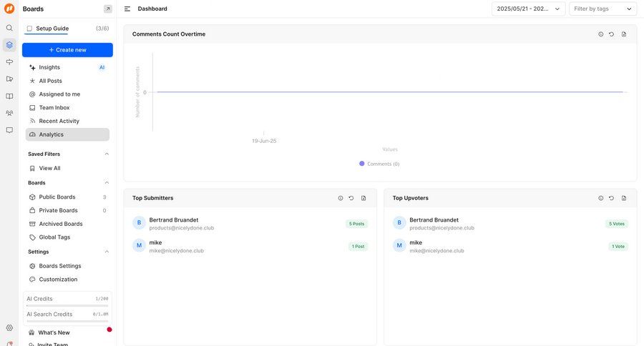Click Bertrand Bruandet name in Top Upvoters
644x346 pixels.
pyautogui.click(x=434, y=220)
